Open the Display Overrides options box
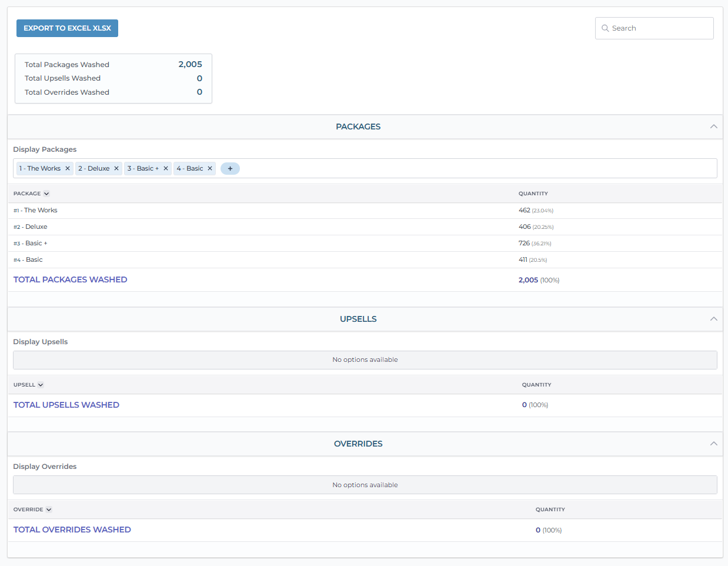 [365, 485]
